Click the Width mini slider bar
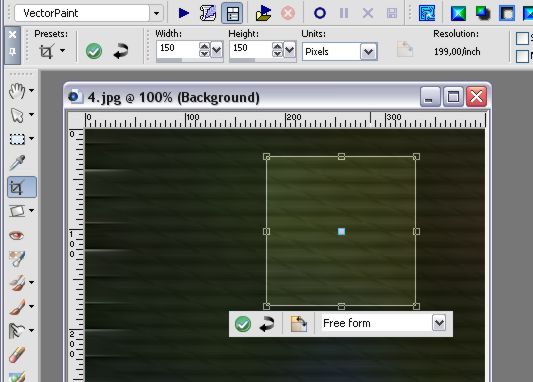 190,60
